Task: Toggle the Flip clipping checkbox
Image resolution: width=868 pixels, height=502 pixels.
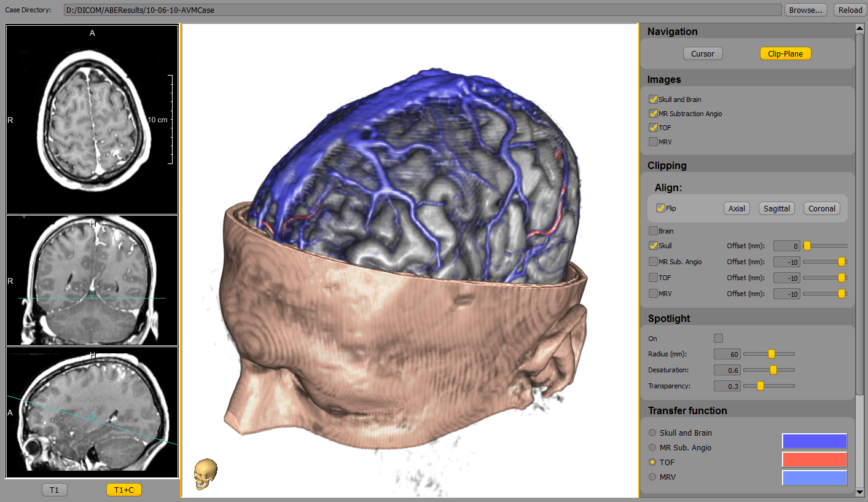Action: (x=661, y=208)
